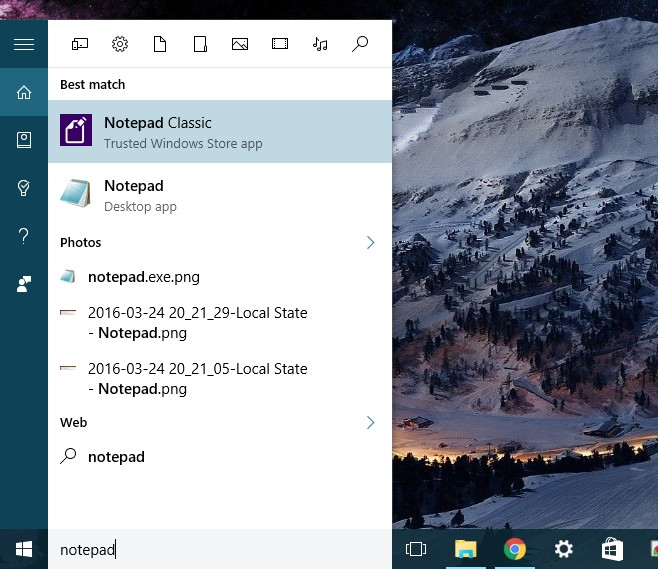Open the hamburger menu in Cortana sidebar
Image resolution: width=658 pixels, height=569 pixels.
pos(24,44)
